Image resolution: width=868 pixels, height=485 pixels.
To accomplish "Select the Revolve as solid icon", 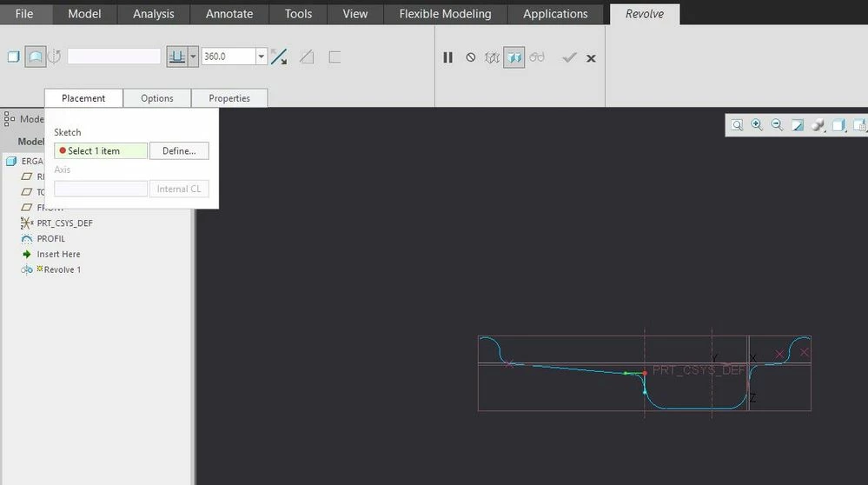I will click(x=13, y=56).
